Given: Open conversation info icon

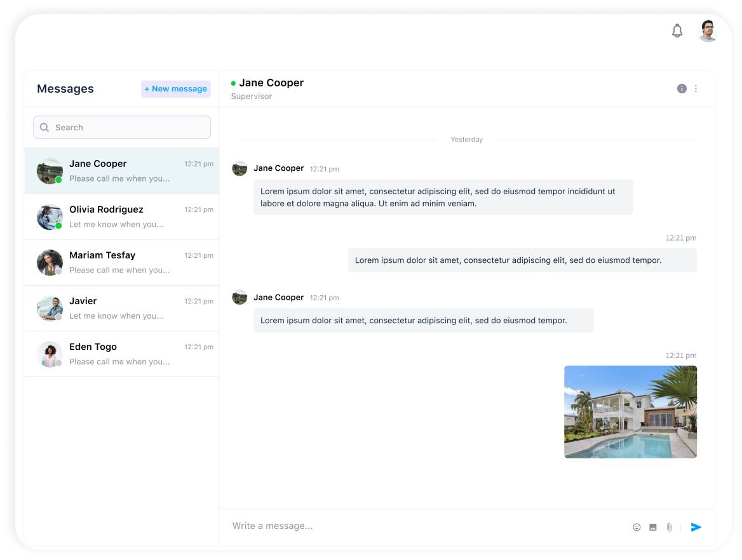Looking at the screenshot, I should (682, 89).
